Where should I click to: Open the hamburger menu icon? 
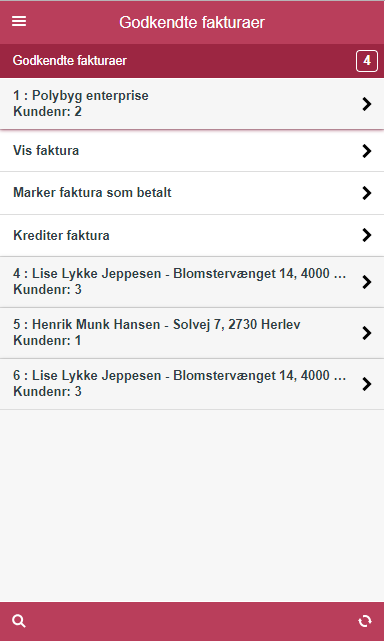[19, 21]
